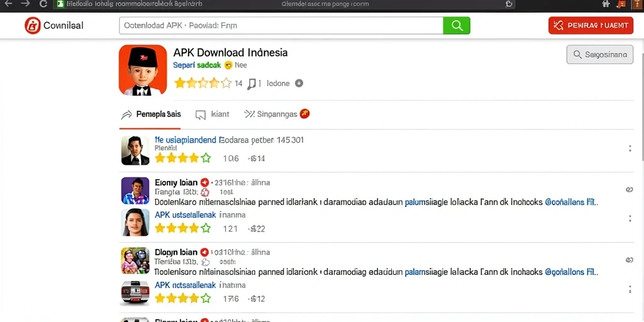Screen dimensions: 644x322
Task: Click the browser back arrow
Action: [7, 4]
